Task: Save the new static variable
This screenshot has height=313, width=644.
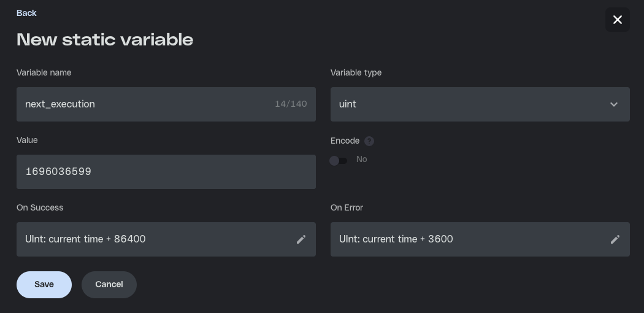Action: coord(44,285)
